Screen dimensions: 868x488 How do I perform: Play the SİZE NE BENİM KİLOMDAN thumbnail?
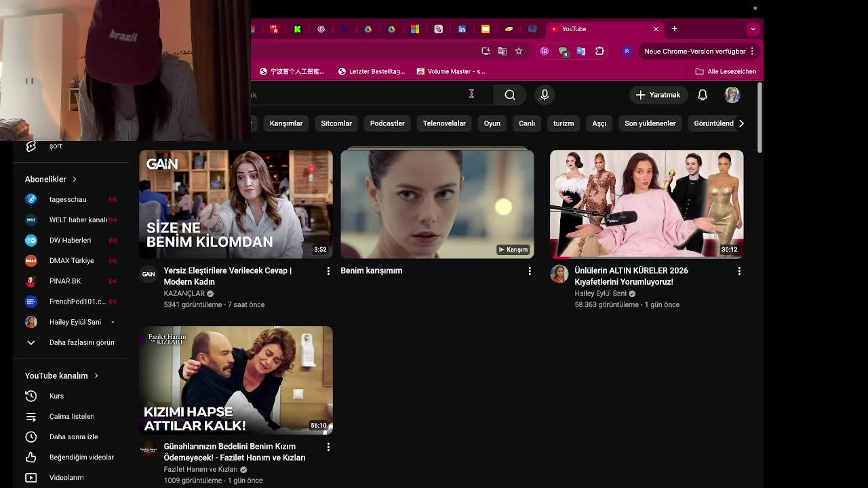click(236, 204)
